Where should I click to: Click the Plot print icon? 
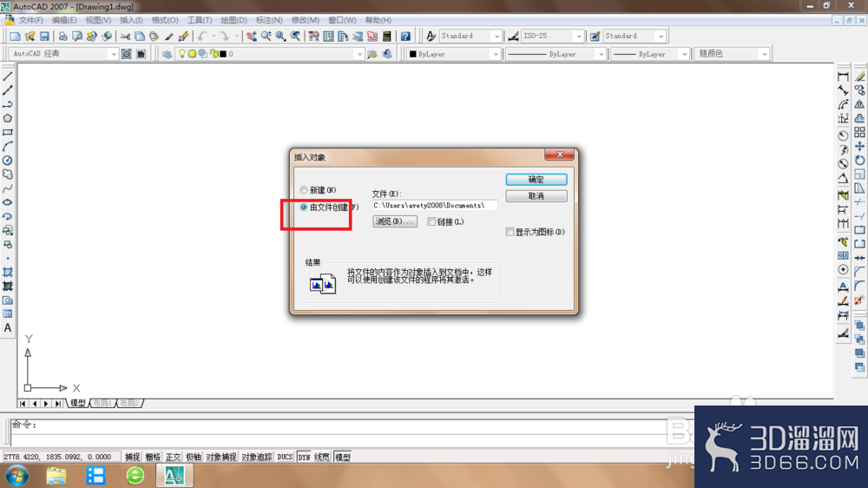coord(62,36)
